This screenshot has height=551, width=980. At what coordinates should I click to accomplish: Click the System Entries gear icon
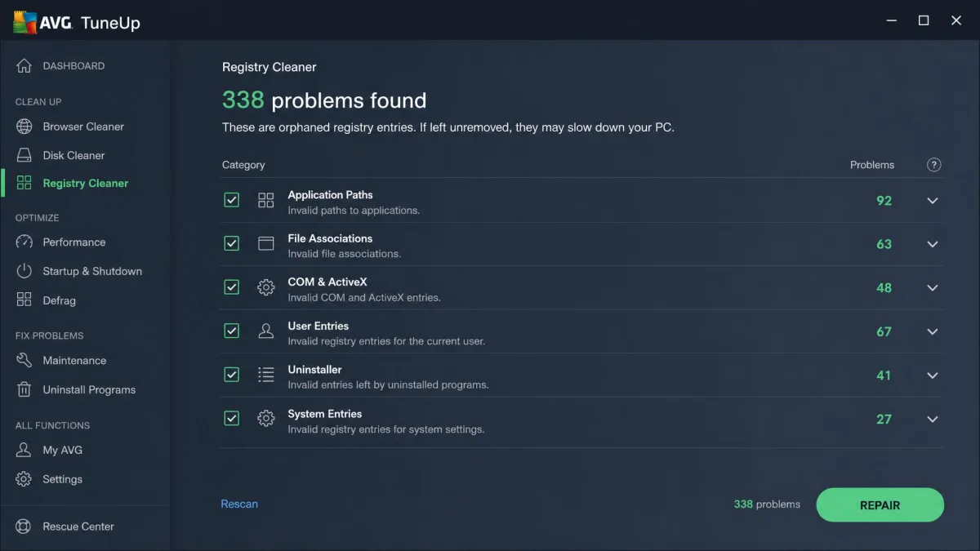(266, 419)
